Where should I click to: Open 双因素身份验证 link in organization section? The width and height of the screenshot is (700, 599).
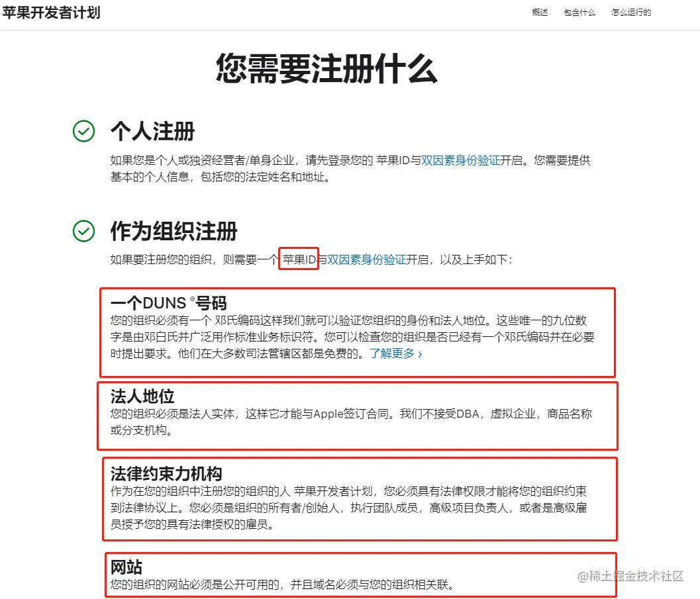coord(367,259)
